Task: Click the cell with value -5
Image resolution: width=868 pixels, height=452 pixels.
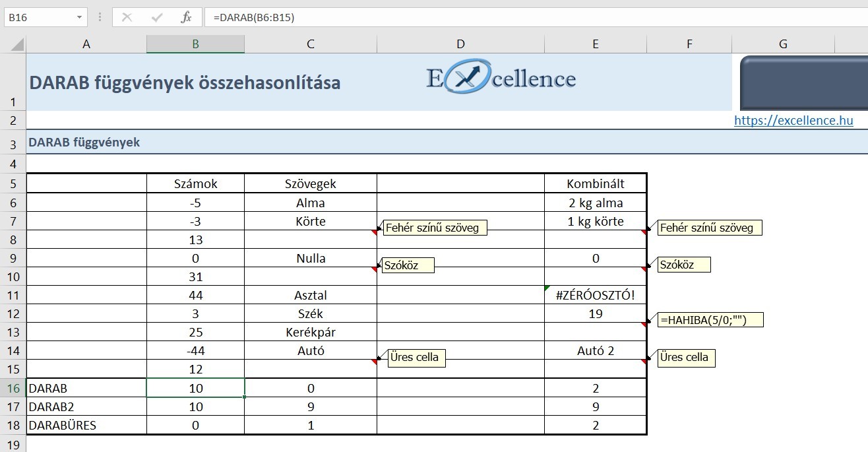Action: coord(195,203)
